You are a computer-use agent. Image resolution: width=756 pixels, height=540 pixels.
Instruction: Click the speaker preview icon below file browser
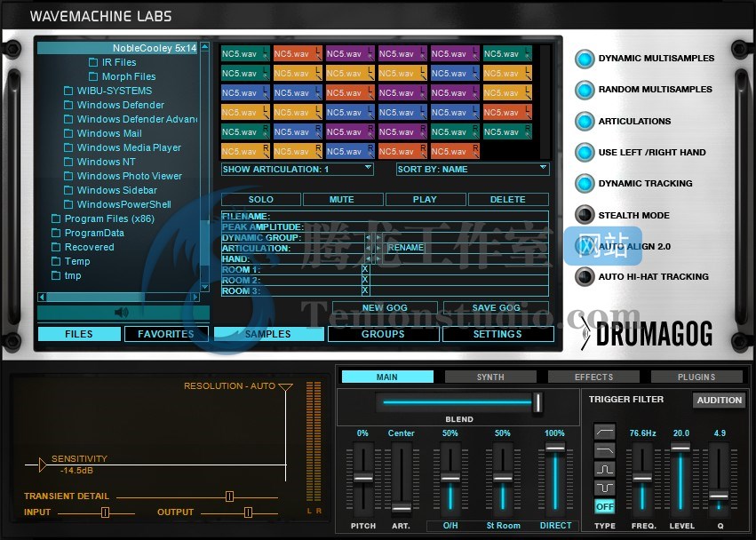click(x=122, y=312)
